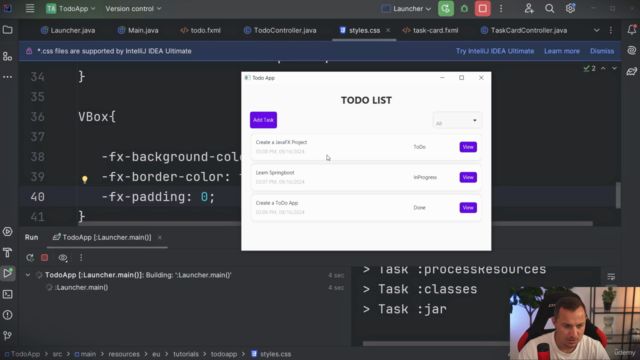Open more run actions in top toolbar
The width and height of the screenshot is (640, 360).
click(x=501, y=9)
